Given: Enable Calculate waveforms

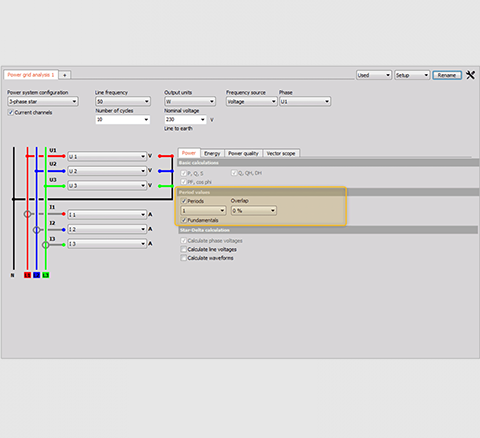Looking at the screenshot, I should click(184, 258).
